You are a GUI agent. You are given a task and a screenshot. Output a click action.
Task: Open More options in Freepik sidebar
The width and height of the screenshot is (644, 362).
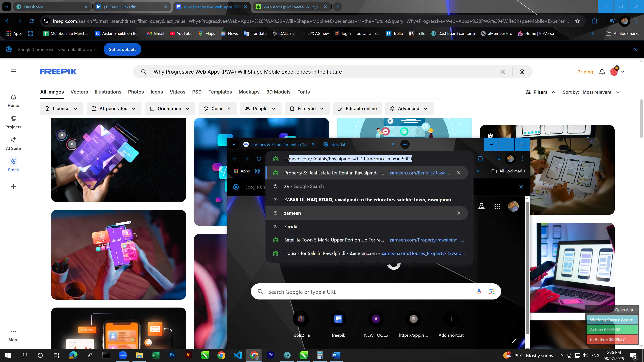coord(13,335)
